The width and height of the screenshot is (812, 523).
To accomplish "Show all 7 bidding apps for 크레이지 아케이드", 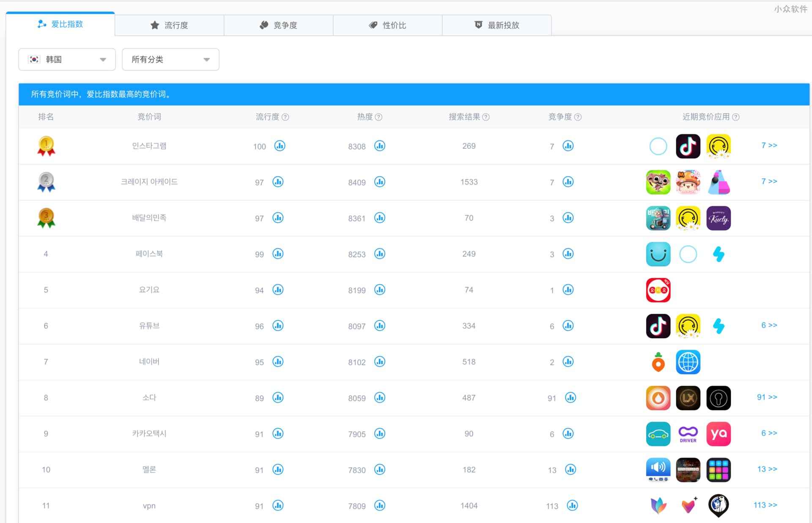I will 769,181.
